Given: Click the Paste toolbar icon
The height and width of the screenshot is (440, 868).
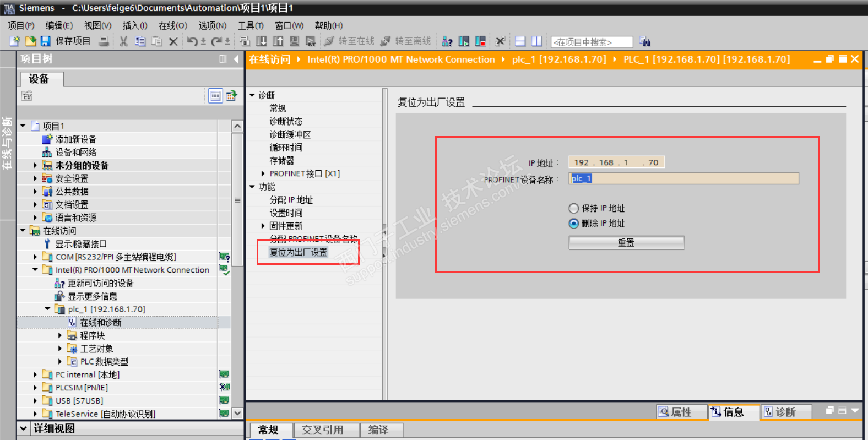Looking at the screenshot, I should coord(157,41).
